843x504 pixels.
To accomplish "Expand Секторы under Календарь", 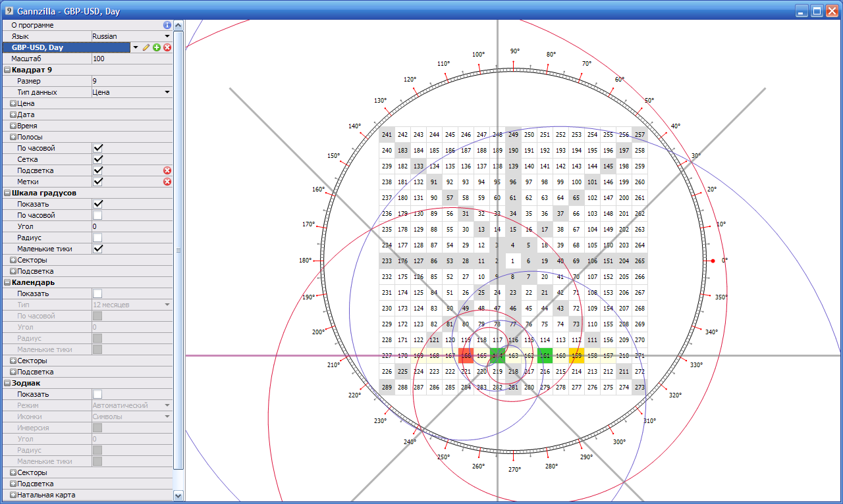I will click(13, 361).
